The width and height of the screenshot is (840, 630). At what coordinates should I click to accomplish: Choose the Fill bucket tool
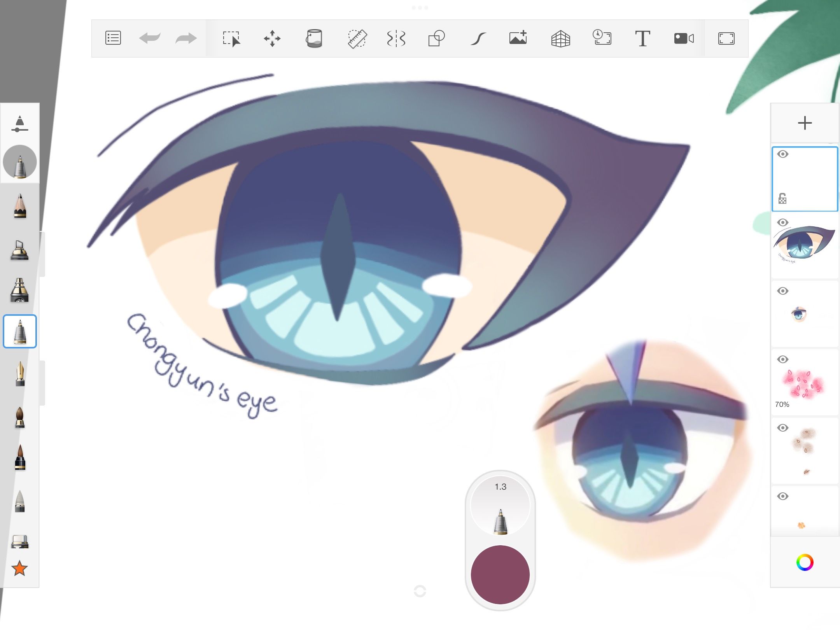coord(314,38)
